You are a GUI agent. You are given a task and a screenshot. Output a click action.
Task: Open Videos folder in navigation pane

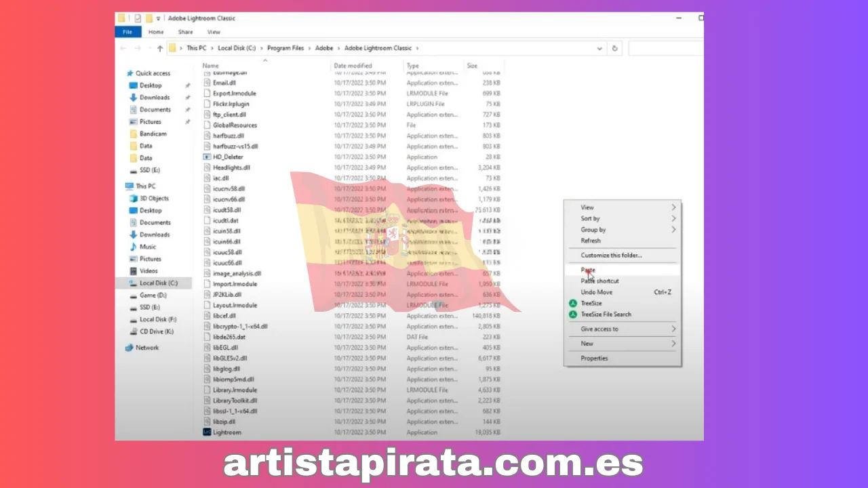(x=143, y=270)
